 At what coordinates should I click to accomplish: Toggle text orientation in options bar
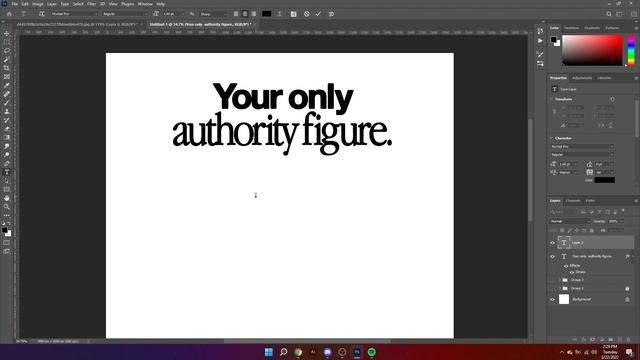(x=41, y=14)
